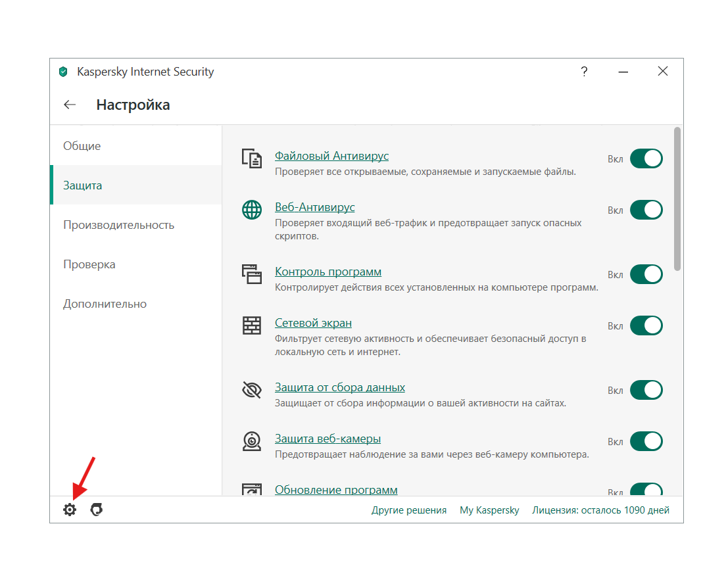This screenshot has height=576, width=728.
Task: Disable the Сетевой экран switch
Action: [646, 325]
